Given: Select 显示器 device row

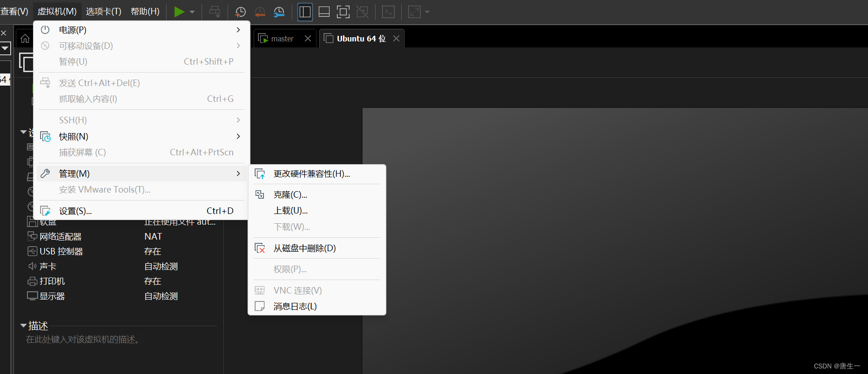Looking at the screenshot, I should tap(122, 296).
